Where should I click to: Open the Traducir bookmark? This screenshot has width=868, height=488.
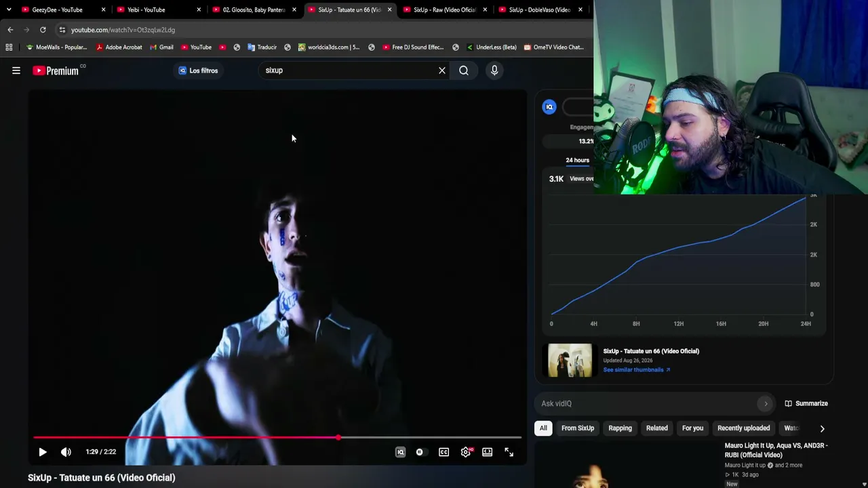(262, 47)
